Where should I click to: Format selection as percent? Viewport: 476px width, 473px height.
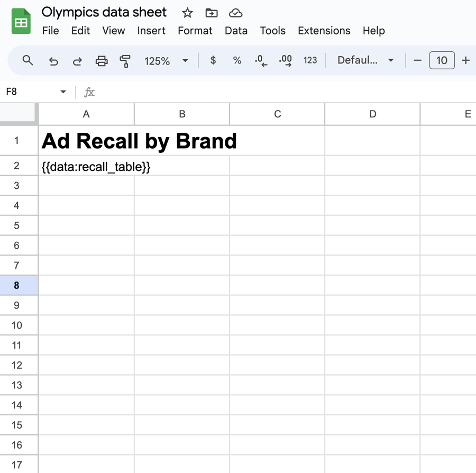pos(237,60)
